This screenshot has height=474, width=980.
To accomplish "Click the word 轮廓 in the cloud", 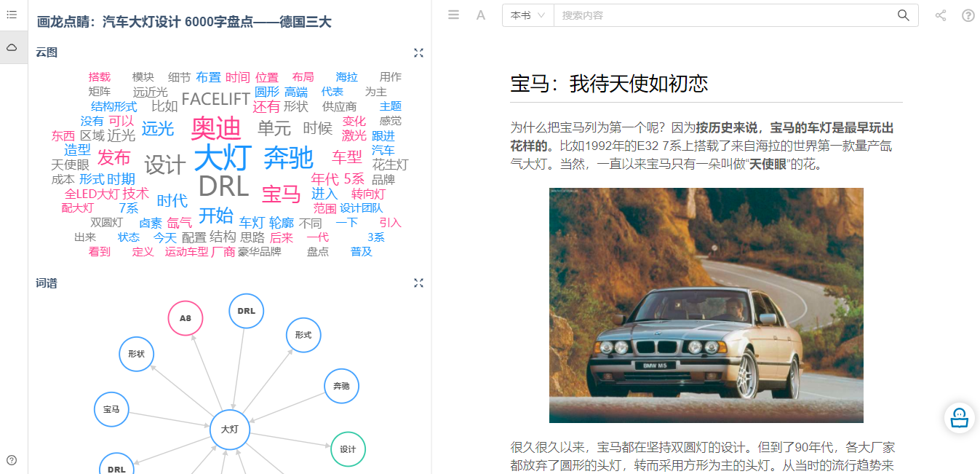I will [281, 223].
